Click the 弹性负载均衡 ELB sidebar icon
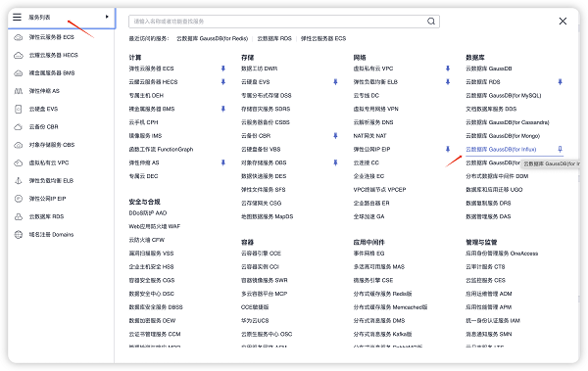Image resolution: width=588 pixels, height=371 pixels. point(19,181)
